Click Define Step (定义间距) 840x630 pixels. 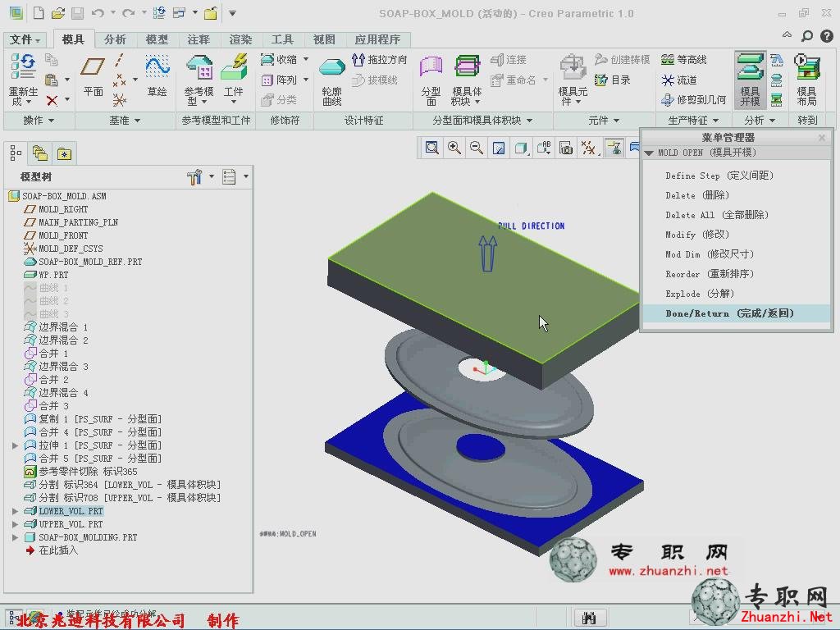click(x=719, y=176)
